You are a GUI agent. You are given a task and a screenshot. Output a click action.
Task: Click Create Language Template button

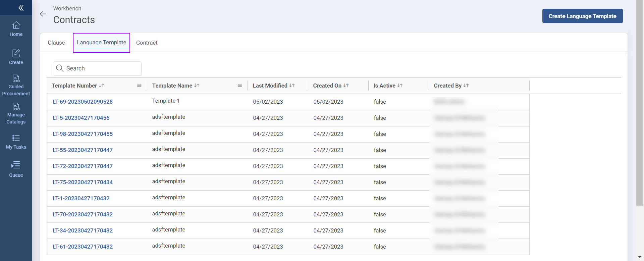582,16
